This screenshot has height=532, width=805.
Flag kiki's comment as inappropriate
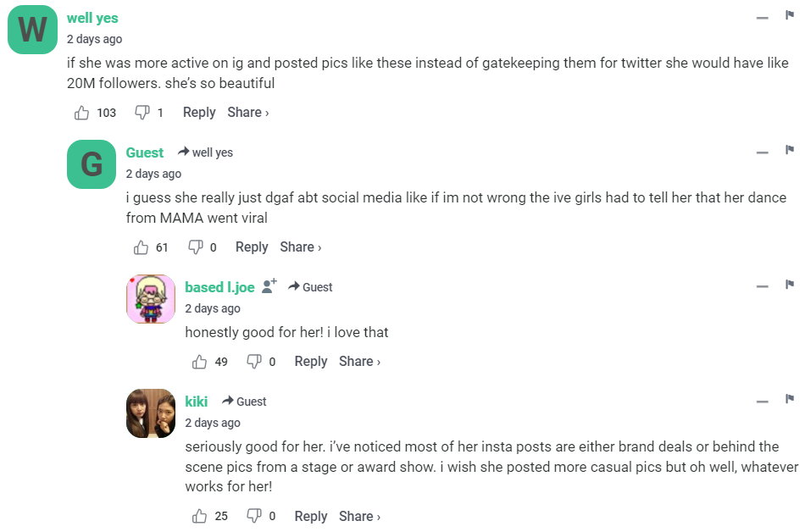tap(790, 399)
